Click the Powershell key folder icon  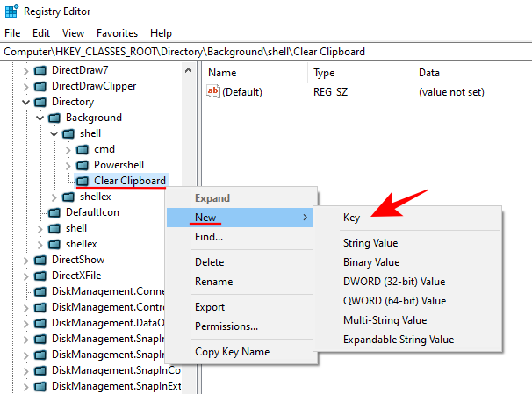click(83, 165)
